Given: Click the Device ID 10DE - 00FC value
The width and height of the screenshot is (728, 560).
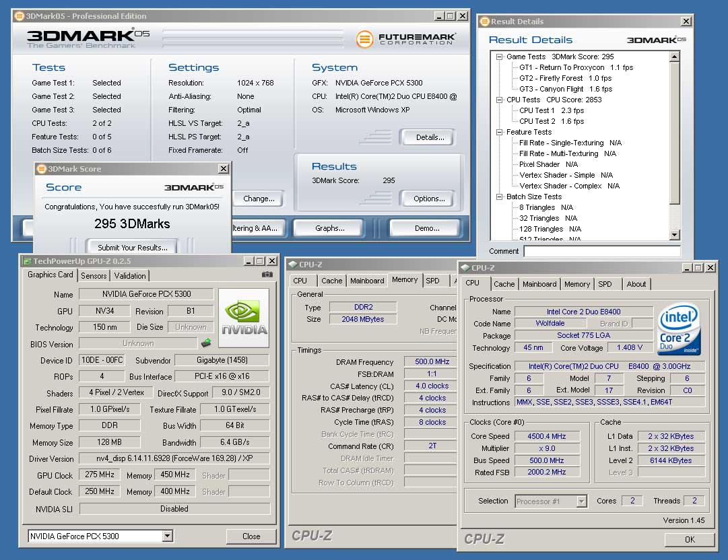Looking at the screenshot, I should pos(102,360).
